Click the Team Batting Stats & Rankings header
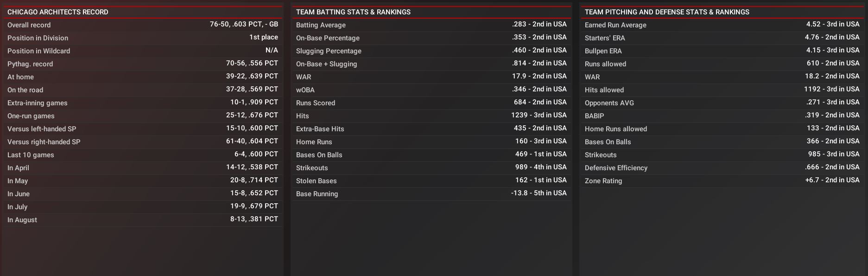Screen dimensions: 868x276 click(x=353, y=12)
